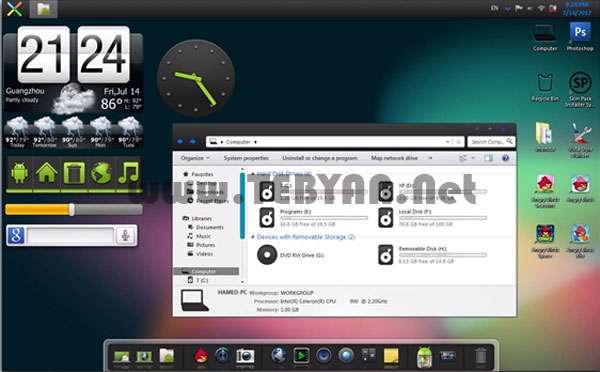Click the orange slider handle in widget
The image size is (600, 372).
tap(72, 209)
